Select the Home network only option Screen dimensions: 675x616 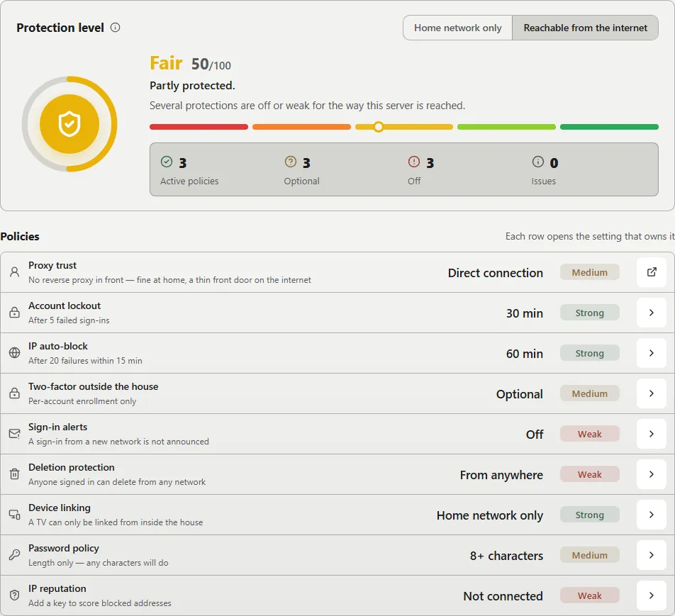pos(457,28)
